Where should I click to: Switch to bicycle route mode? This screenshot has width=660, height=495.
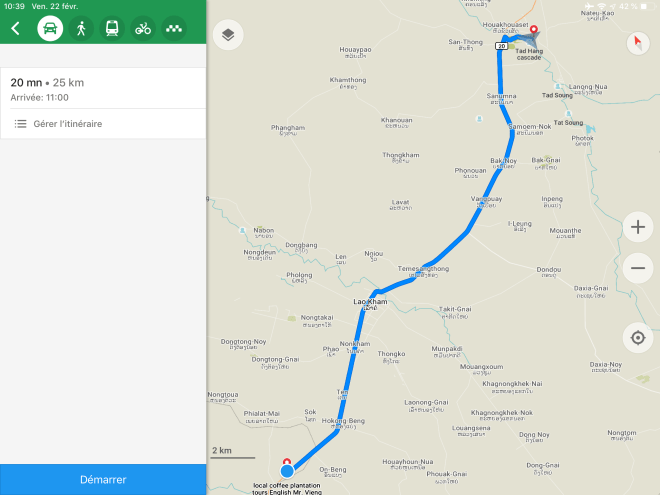click(143, 29)
